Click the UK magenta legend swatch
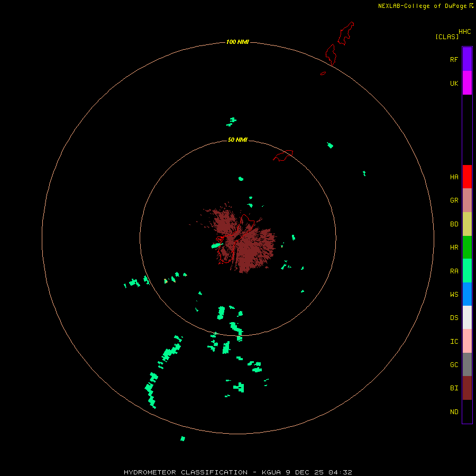This screenshot has height=476, width=476. pyautogui.click(x=467, y=83)
